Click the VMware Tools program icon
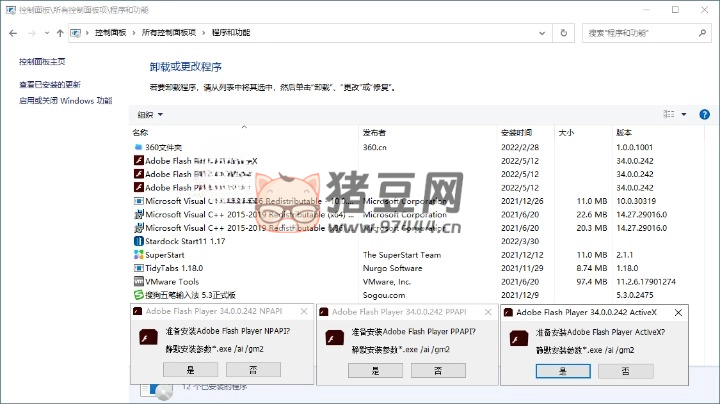 [138, 282]
